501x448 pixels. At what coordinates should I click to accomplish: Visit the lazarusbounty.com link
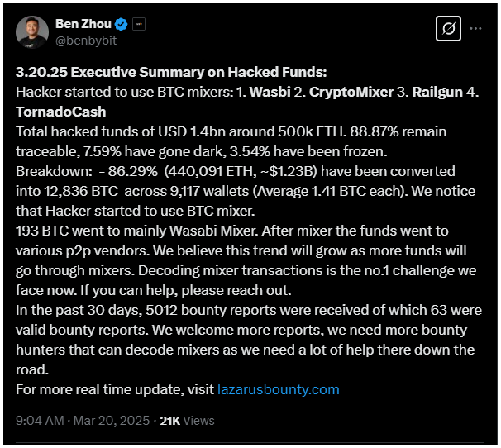coord(279,389)
